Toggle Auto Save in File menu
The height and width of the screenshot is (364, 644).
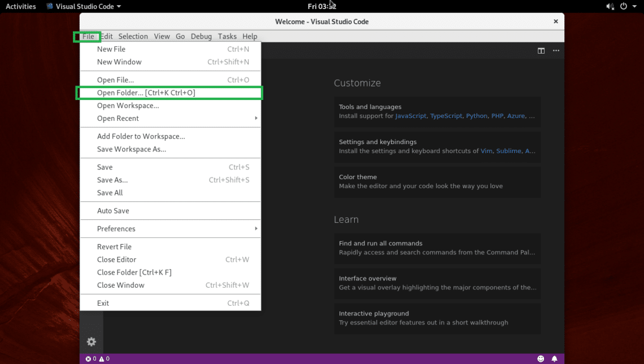pos(113,211)
